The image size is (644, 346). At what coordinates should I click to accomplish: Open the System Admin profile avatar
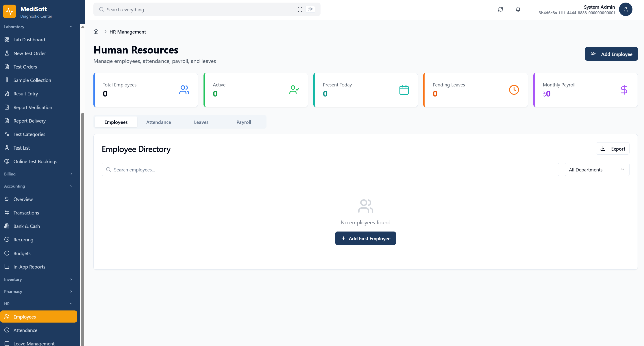tap(625, 9)
